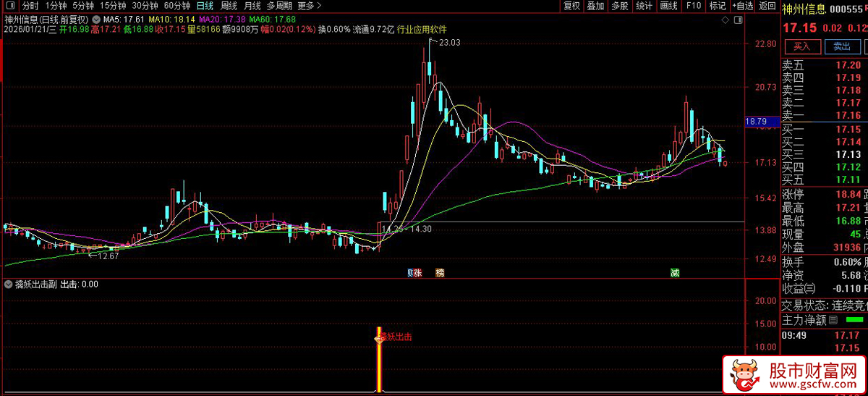Click the 涨停 value 18.84
Screen dimensions: 868x396
[x=848, y=194]
